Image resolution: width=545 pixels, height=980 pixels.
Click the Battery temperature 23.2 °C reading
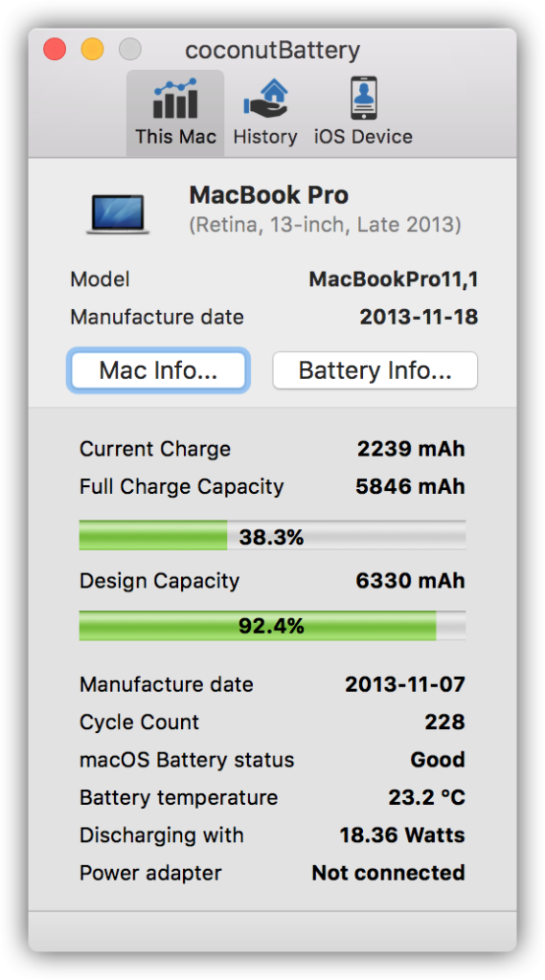click(x=427, y=798)
